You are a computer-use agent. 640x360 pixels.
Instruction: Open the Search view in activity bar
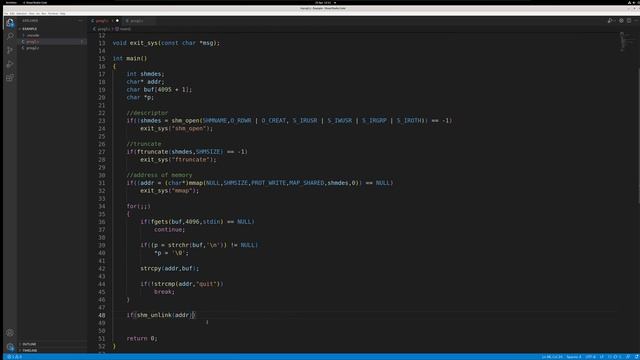10,36
